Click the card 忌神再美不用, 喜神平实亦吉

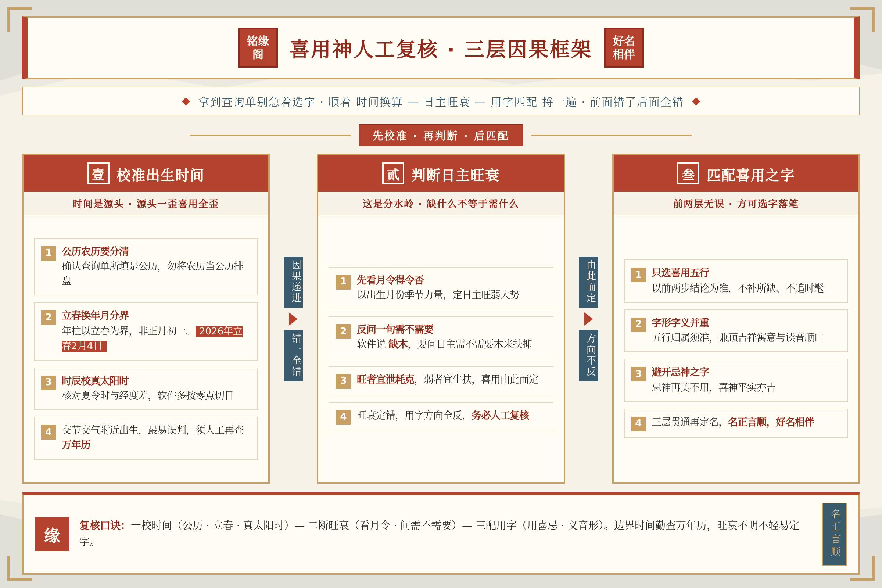pyautogui.click(x=736, y=380)
